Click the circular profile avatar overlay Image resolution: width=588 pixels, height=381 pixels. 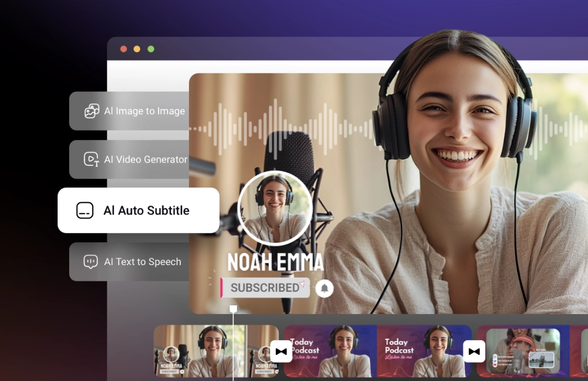pos(275,208)
